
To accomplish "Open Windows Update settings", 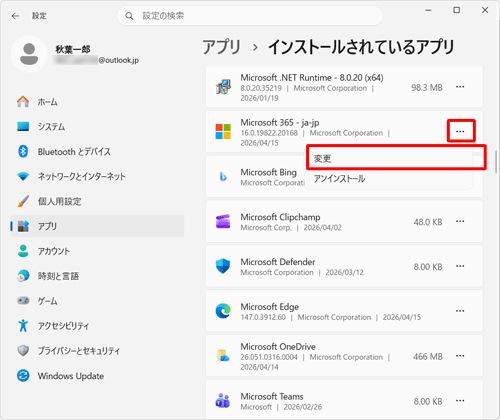I will coord(97,376).
